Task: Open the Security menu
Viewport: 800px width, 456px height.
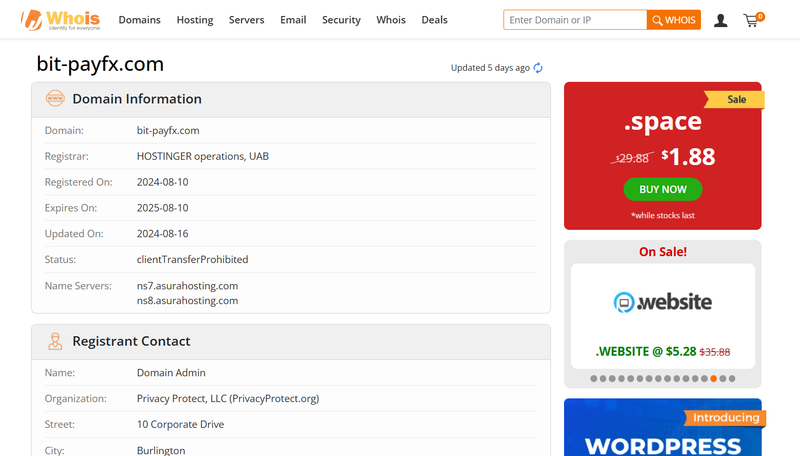Action: [341, 20]
